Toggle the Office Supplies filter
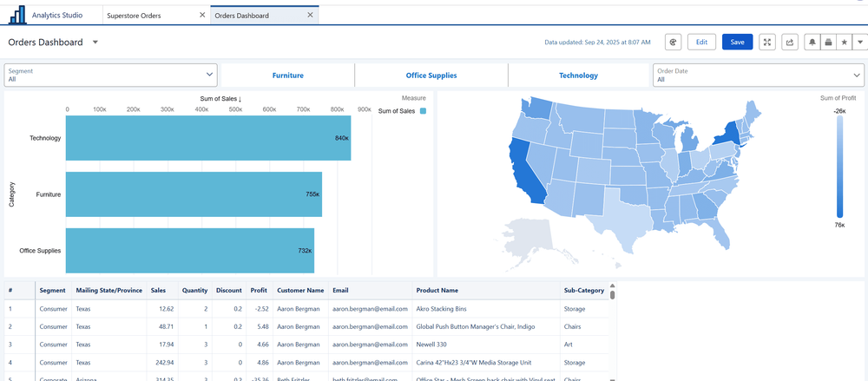The height and width of the screenshot is (381, 868). click(431, 76)
